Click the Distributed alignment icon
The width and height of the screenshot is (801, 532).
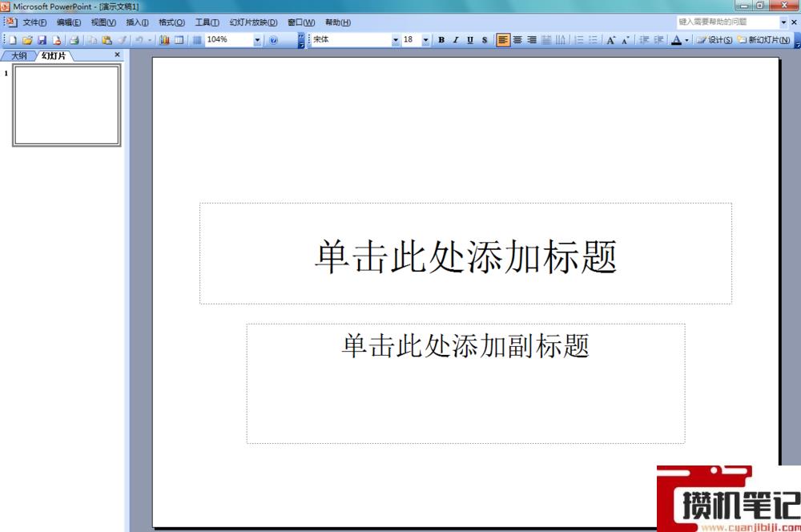(x=546, y=40)
